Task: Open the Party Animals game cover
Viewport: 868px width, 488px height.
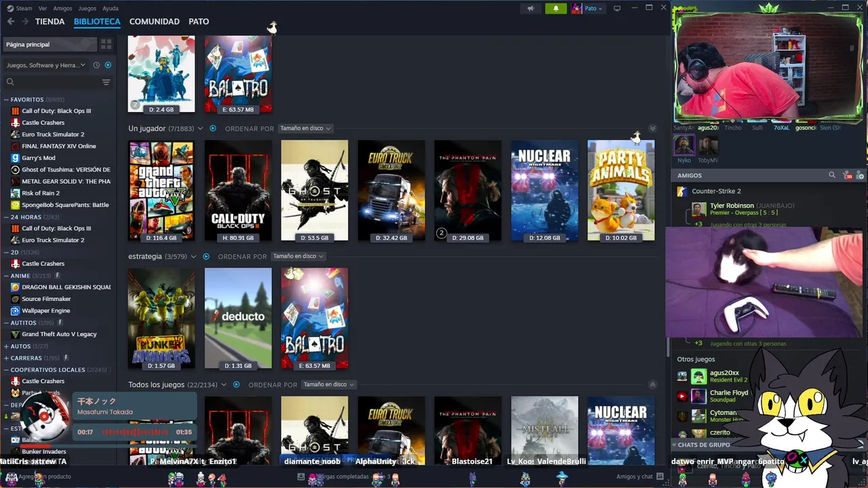Action: click(621, 190)
